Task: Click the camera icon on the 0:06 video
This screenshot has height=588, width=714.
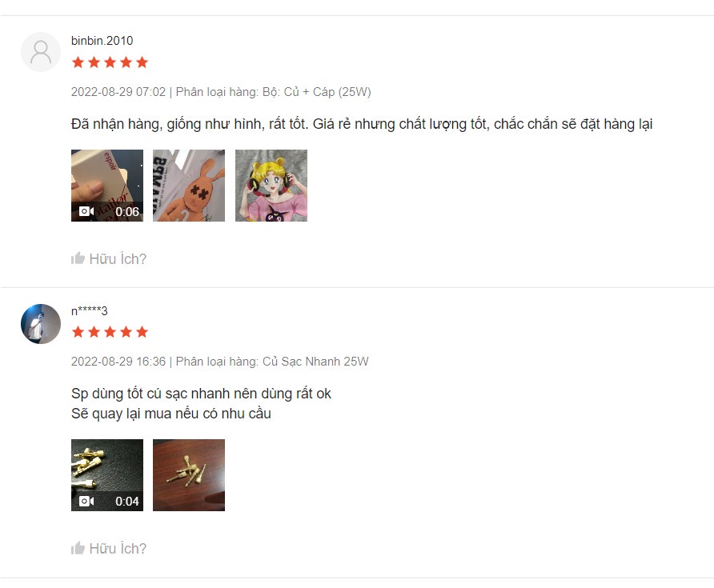Action: click(86, 211)
